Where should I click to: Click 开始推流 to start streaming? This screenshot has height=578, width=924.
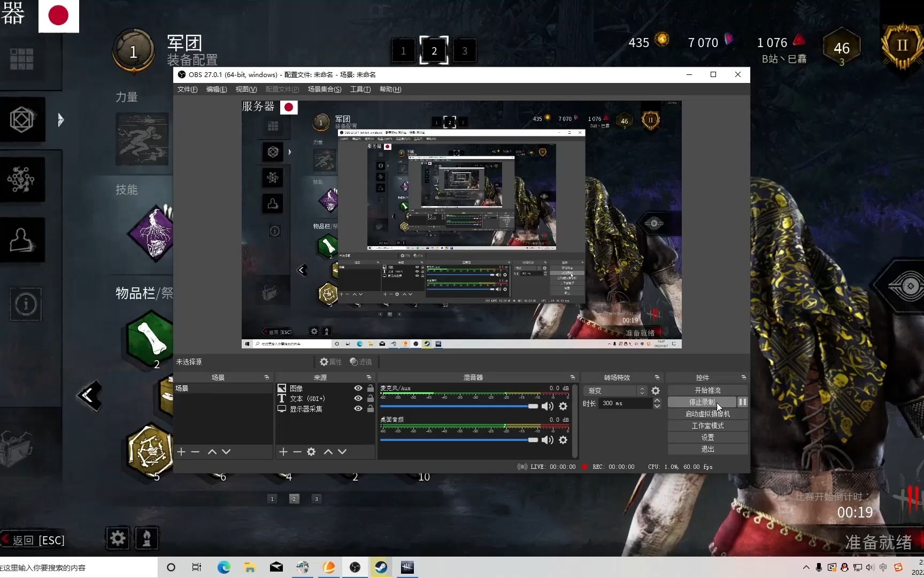click(707, 391)
